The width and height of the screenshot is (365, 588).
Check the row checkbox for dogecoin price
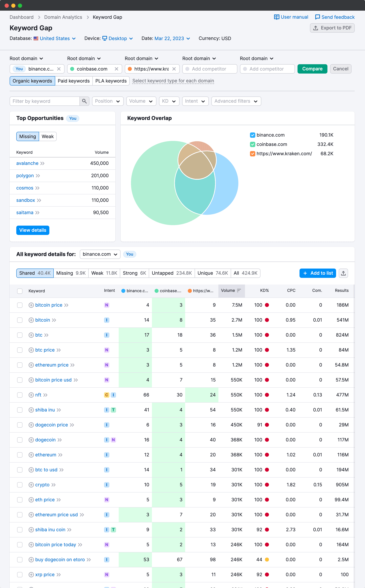(x=20, y=425)
